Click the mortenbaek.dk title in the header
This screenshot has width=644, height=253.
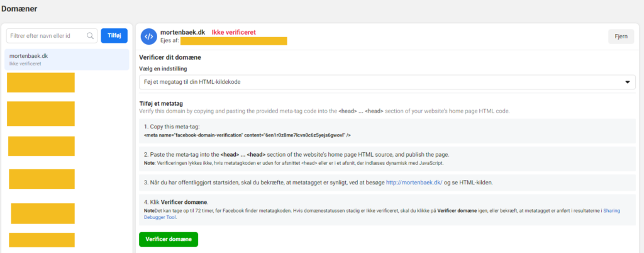183,33
